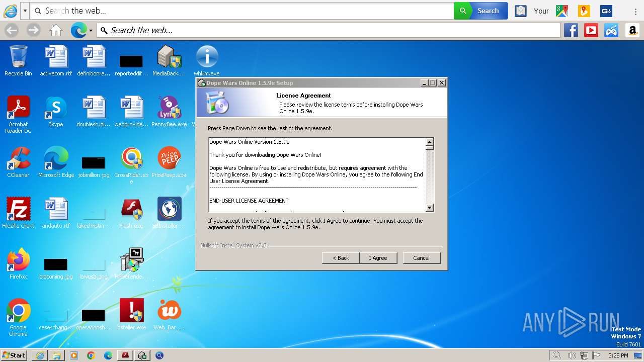Click the system tray volume icon

point(572,355)
